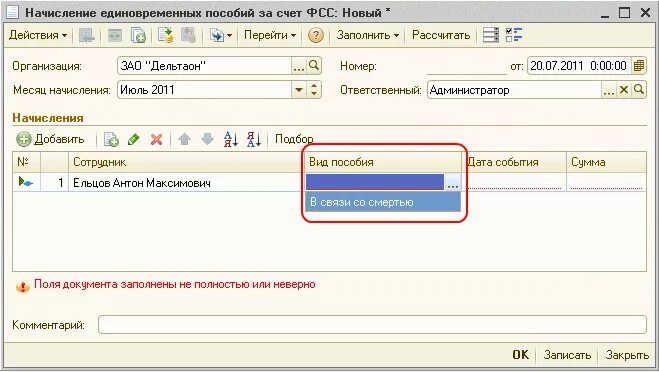Open the date calendar picker icon

[x=638, y=66]
